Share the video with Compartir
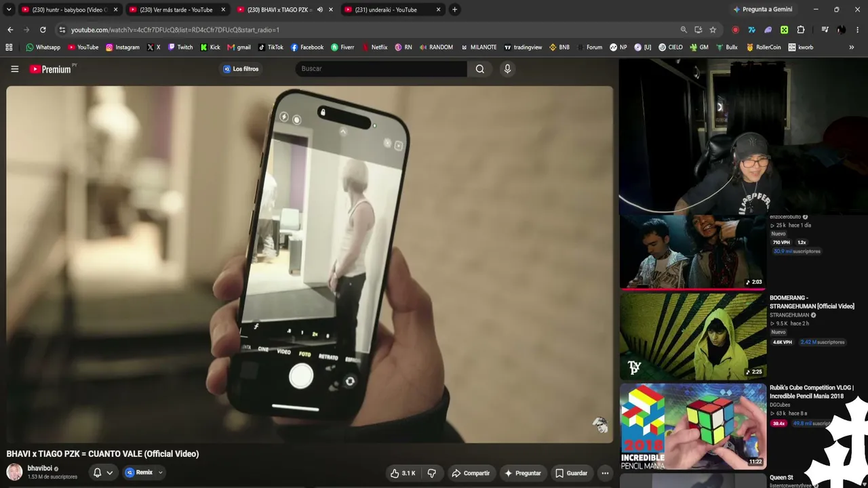The image size is (868, 488). coord(471,473)
